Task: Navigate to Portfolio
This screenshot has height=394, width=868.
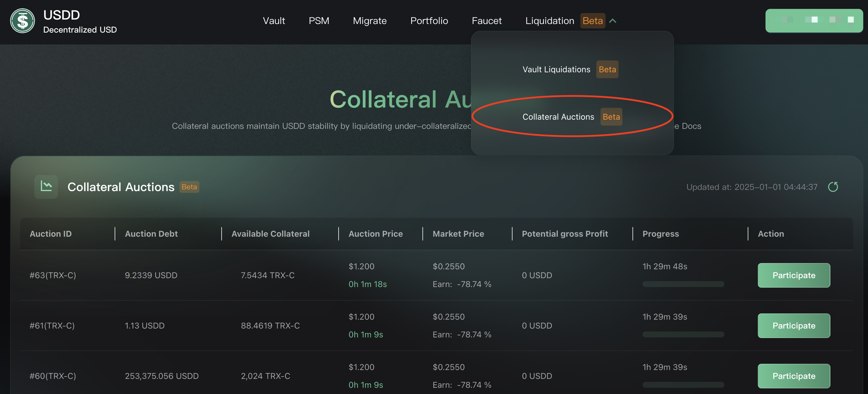Action: [429, 21]
